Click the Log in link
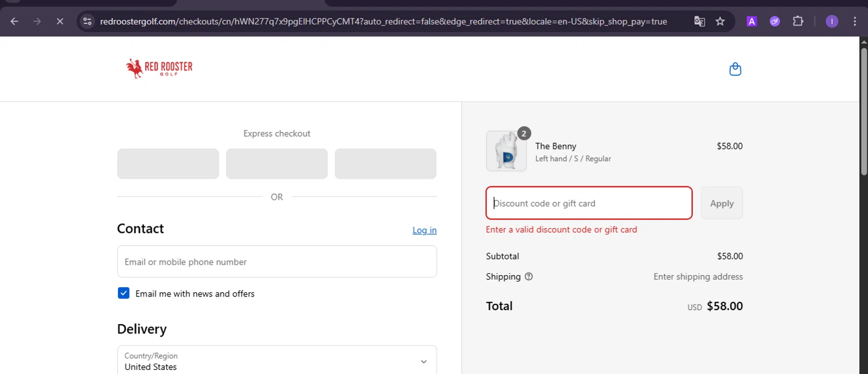The height and width of the screenshot is (374, 868). (424, 230)
